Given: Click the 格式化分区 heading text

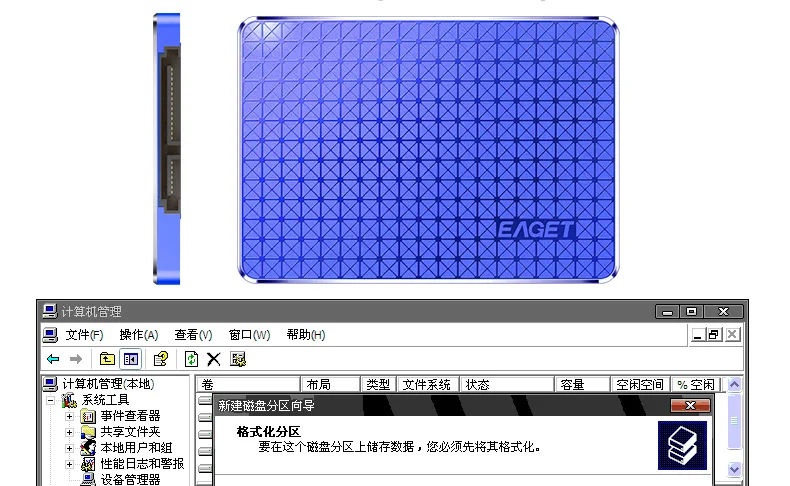Looking at the screenshot, I should coord(269,432).
